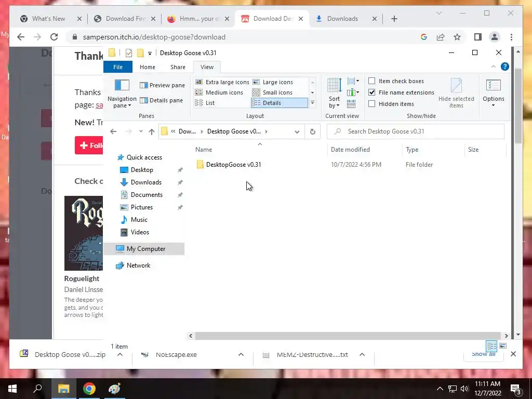Open Desktop in navigation pane
The width and height of the screenshot is (532, 399).
coord(142,170)
